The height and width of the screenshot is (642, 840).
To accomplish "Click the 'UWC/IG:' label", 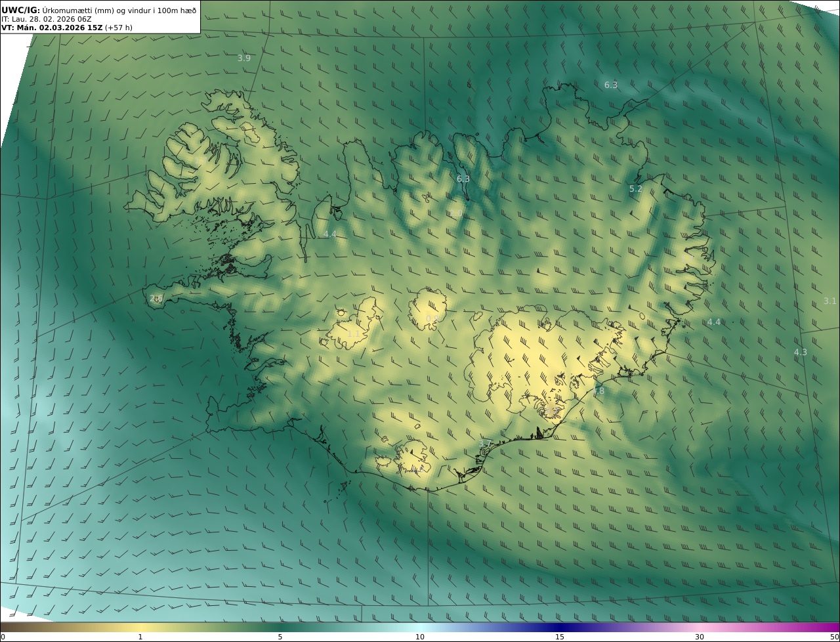I will tap(21, 11).
